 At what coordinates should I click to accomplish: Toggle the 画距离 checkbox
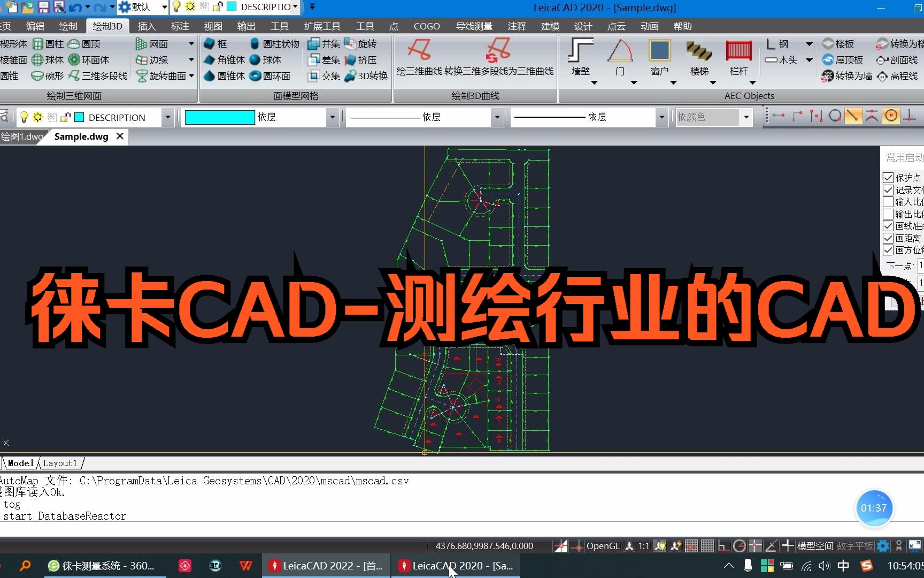click(x=888, y=238)
